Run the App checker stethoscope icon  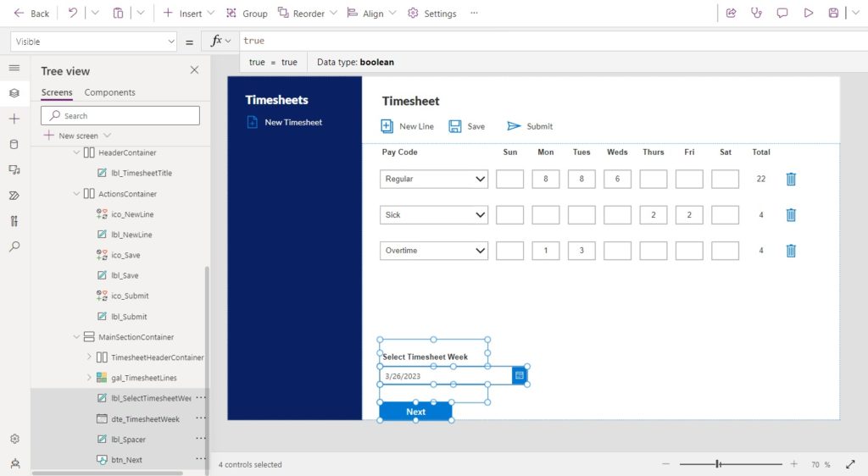[x=756, y=13]
